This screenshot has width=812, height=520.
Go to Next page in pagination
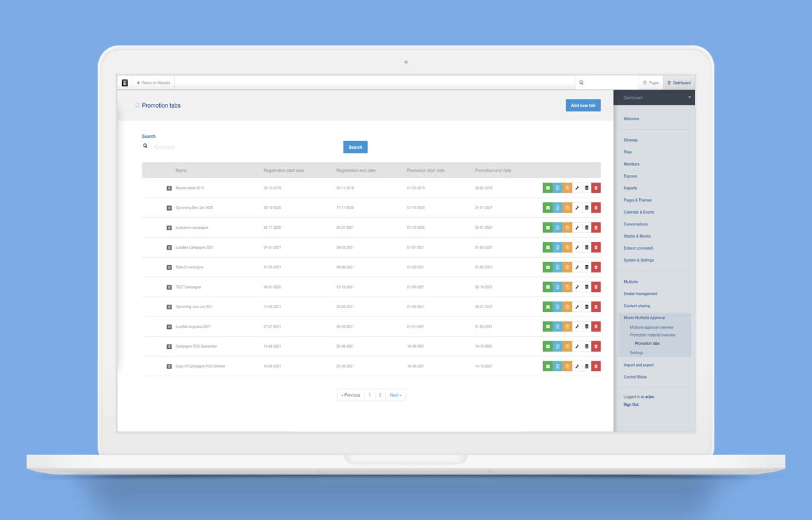tap(395, 395)
